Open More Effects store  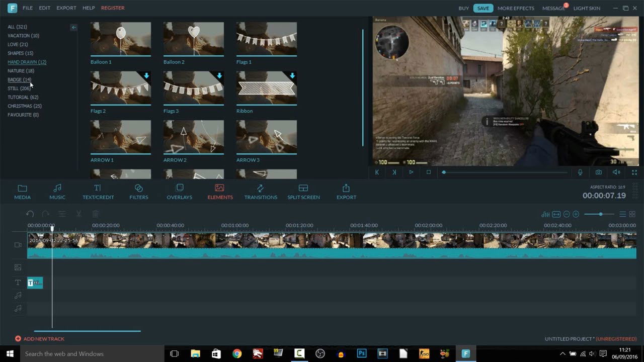516,8
